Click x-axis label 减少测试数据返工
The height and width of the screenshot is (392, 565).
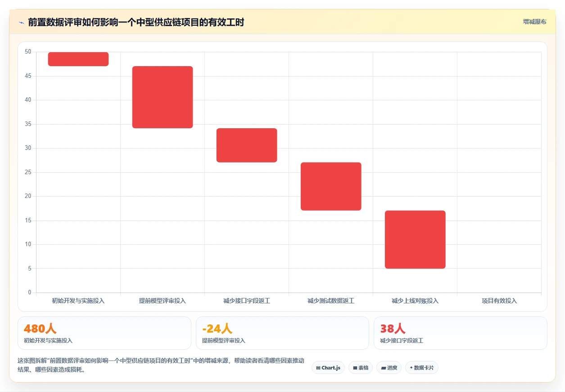331,301
